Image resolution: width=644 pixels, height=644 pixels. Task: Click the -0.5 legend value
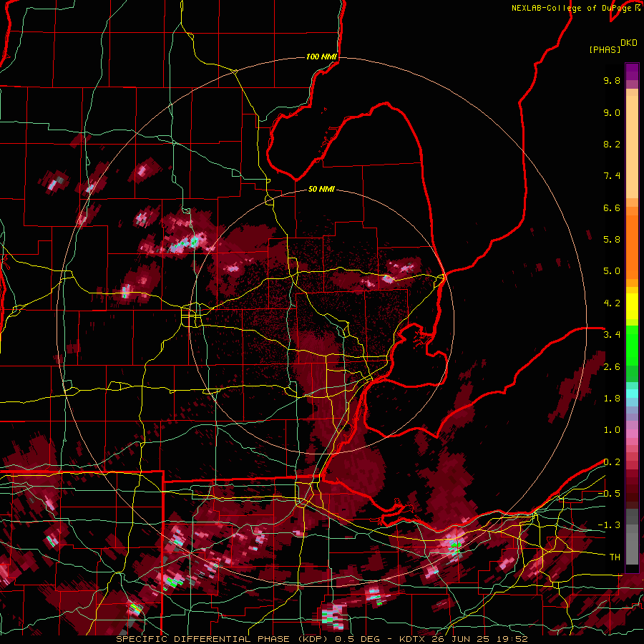click(609, 494)
